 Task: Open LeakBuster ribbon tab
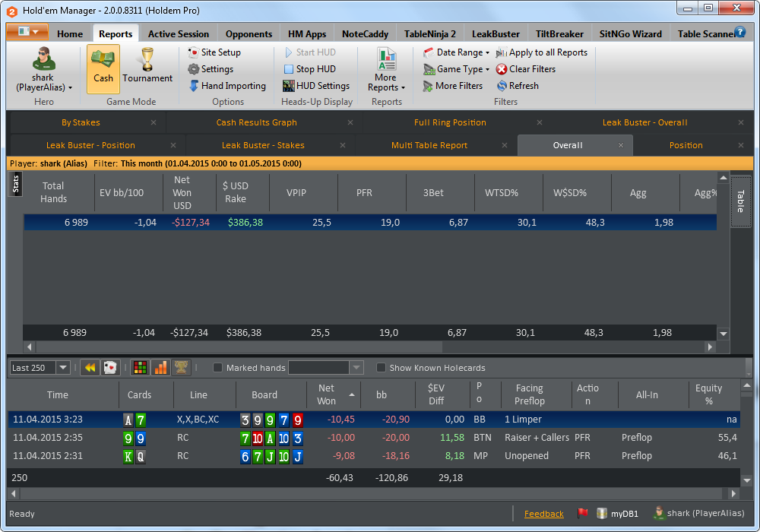pos(496,34)
